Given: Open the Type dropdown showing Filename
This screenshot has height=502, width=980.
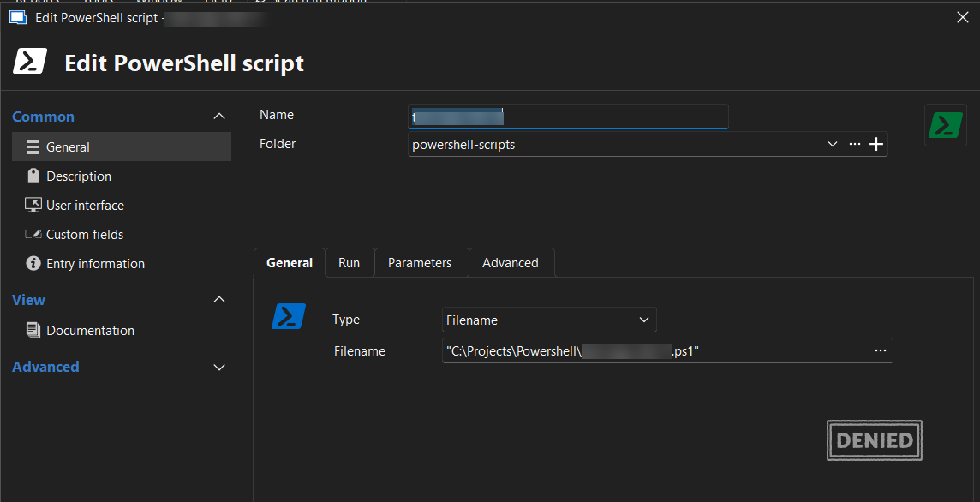Looking at the screenshot, I should click(549, 320).
